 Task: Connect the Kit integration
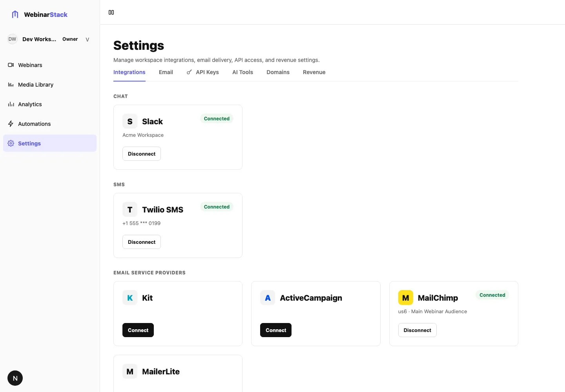[138, 330]
